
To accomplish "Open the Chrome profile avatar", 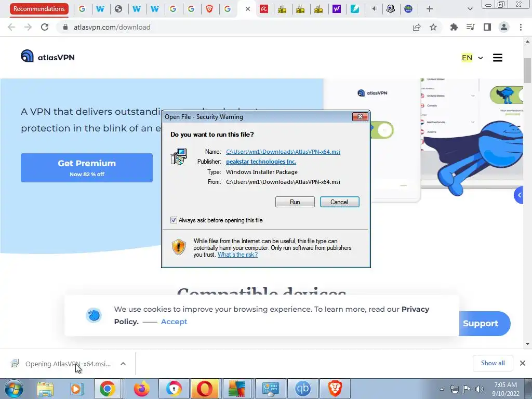I will (x=504, y=27).
